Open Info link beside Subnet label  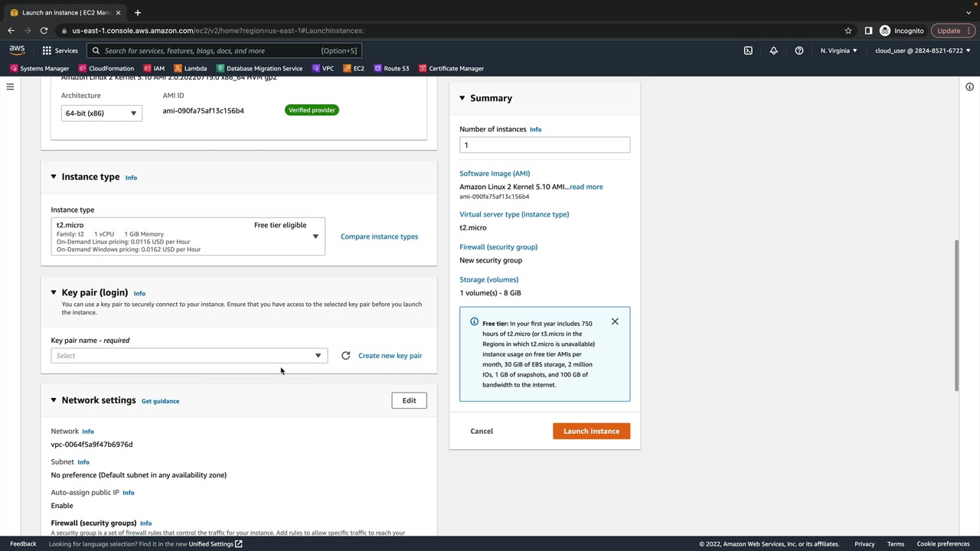83,462
